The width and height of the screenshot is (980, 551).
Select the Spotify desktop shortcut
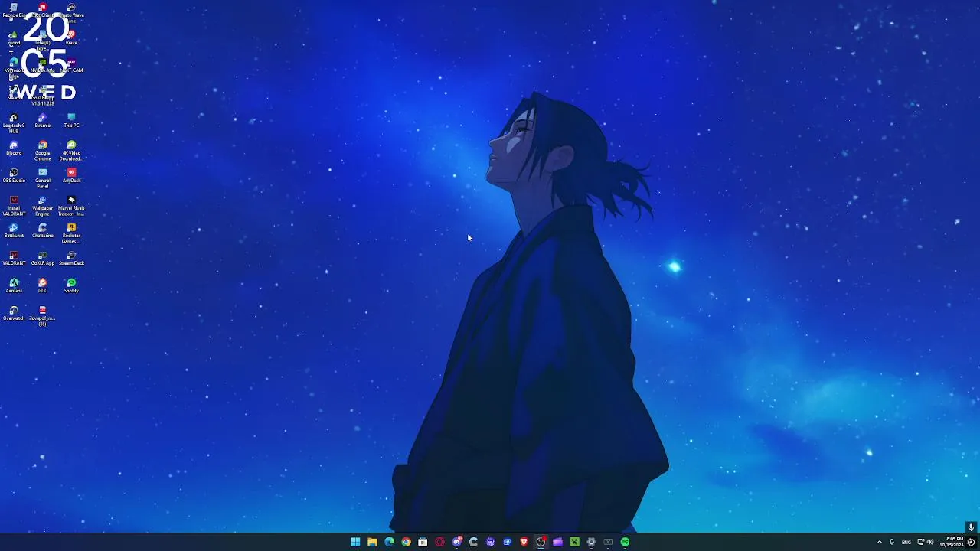point(71,286)
